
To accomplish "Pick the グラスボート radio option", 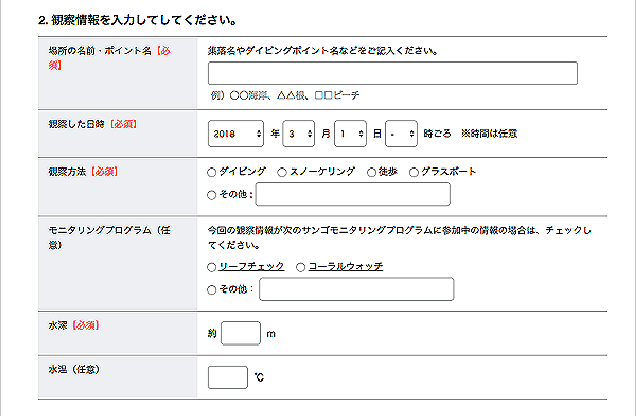I will pos(414,172).
